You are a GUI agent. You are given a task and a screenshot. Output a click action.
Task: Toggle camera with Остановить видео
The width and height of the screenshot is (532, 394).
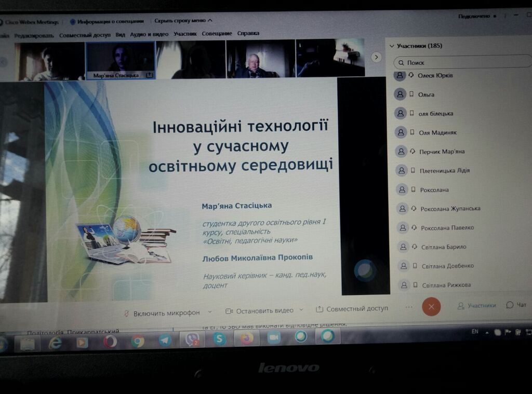tap(259, 310)
